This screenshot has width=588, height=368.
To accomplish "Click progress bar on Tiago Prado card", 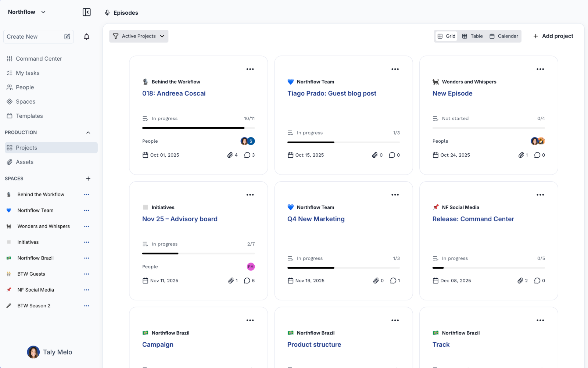I will click(x=344, y=142).
